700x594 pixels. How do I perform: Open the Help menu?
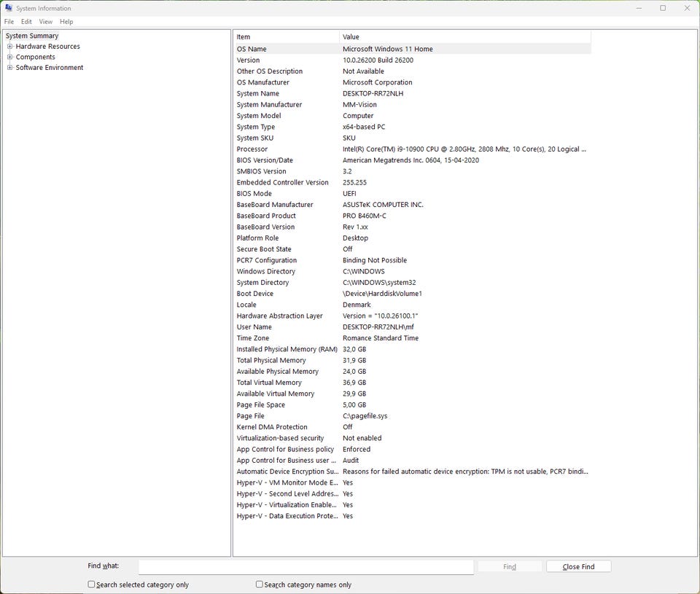click(x=66, y=21)
